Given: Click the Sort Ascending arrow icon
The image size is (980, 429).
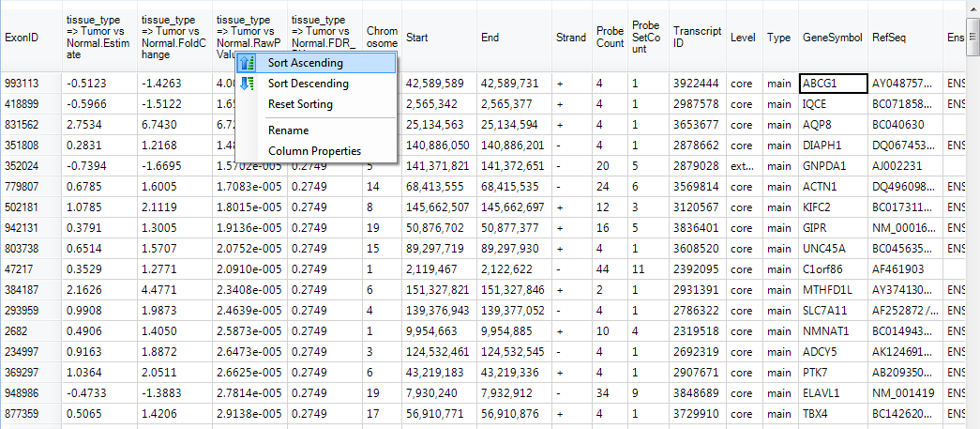Looking at the screenshot, I should (x=248, y=63).
